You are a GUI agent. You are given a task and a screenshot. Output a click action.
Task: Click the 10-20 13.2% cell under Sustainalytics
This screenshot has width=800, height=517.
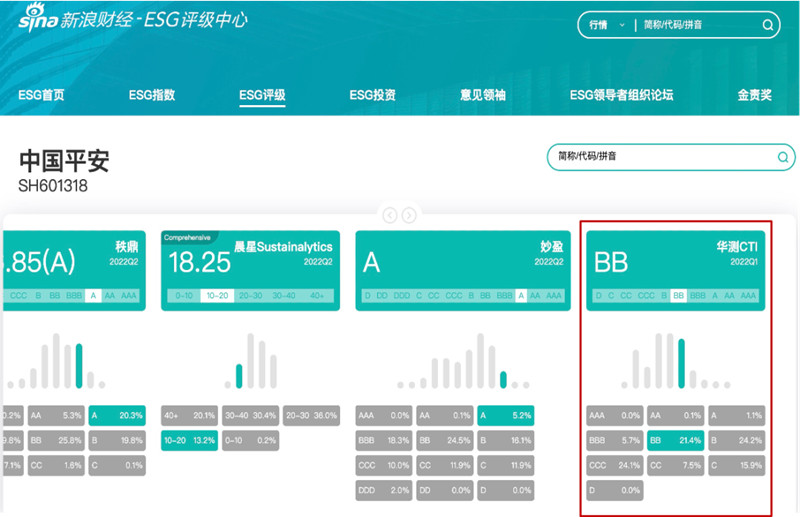tap(189, 440)
